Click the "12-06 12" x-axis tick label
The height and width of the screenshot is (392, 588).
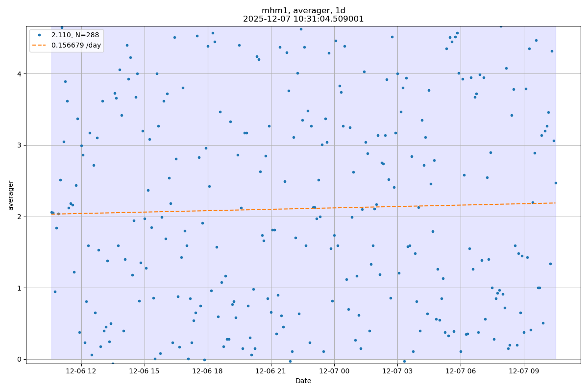[x=81, y=370]
